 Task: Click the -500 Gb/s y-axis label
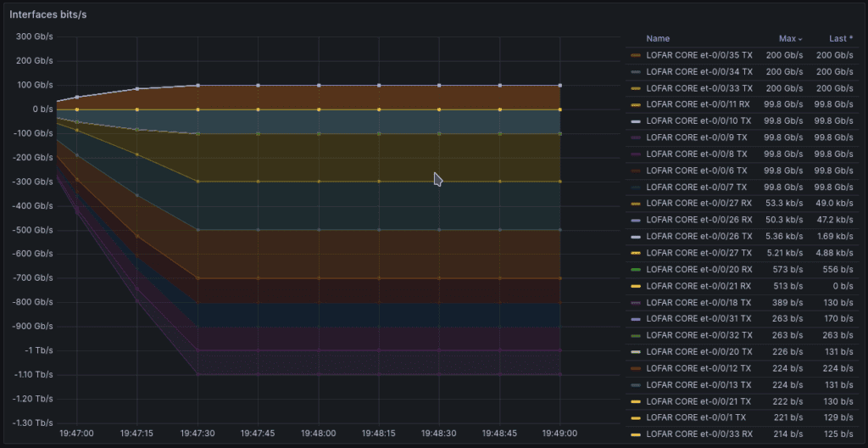tap(33, 230)
